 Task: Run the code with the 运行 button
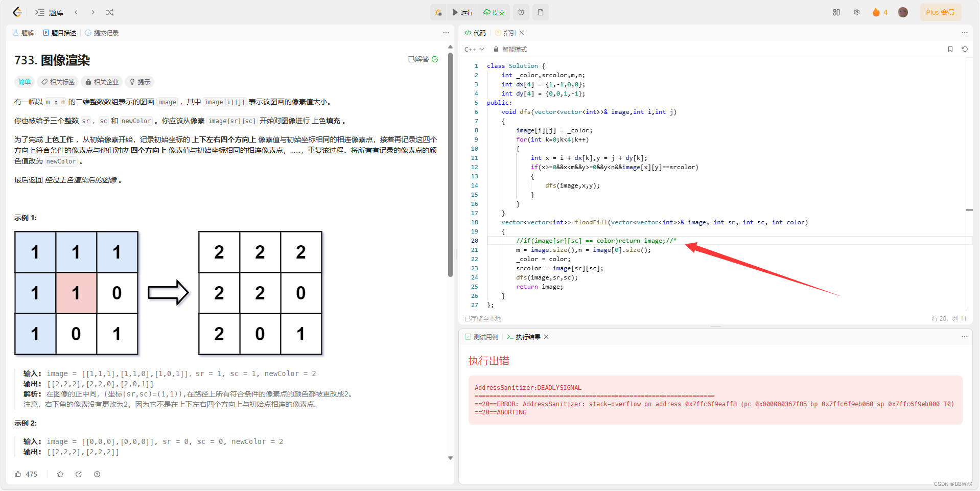(x=462, y=12)
